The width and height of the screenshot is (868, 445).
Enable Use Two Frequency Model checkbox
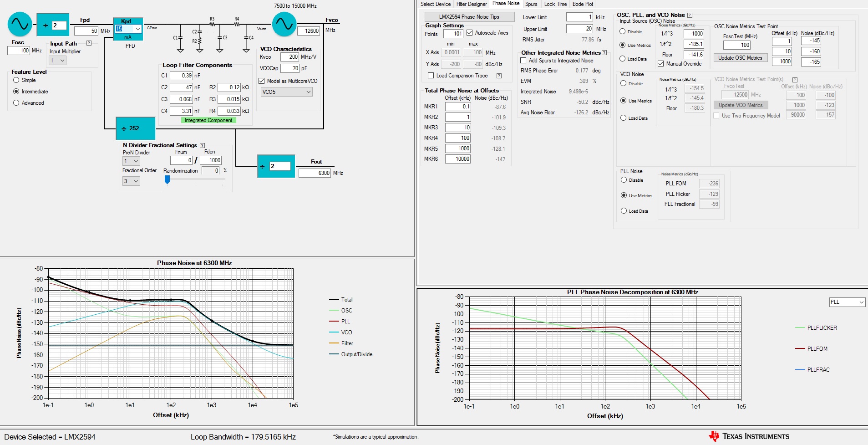(x=716, y=116)
